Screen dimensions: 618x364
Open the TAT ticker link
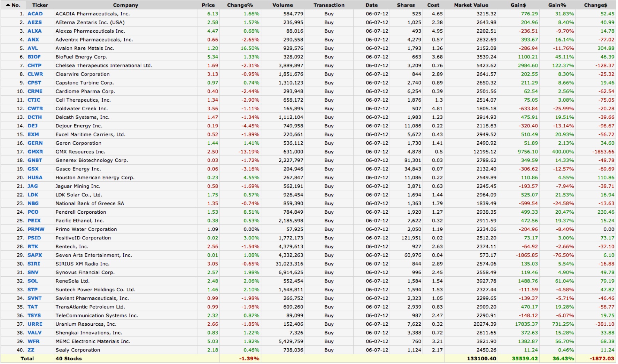tap(32, 307)
